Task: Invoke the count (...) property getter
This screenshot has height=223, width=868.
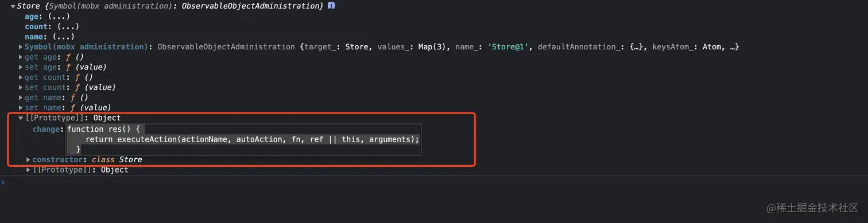Action: [68, 26]
